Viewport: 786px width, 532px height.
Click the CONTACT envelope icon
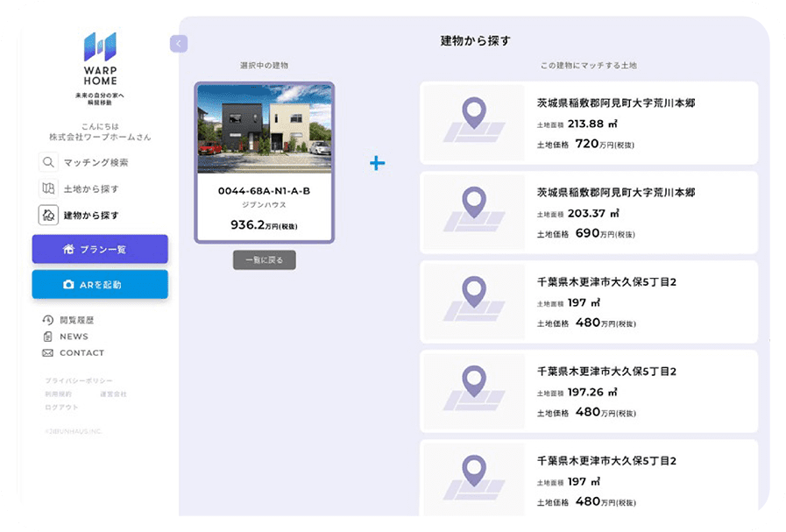pyautogui.click(x=47, y=353)
